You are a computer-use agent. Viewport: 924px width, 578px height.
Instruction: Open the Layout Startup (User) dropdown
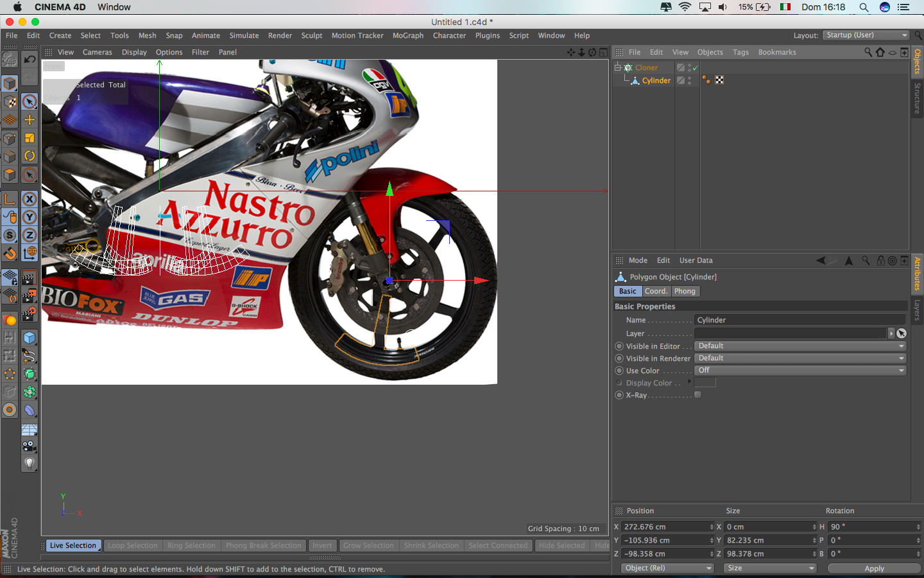click(x=866, y=35)
